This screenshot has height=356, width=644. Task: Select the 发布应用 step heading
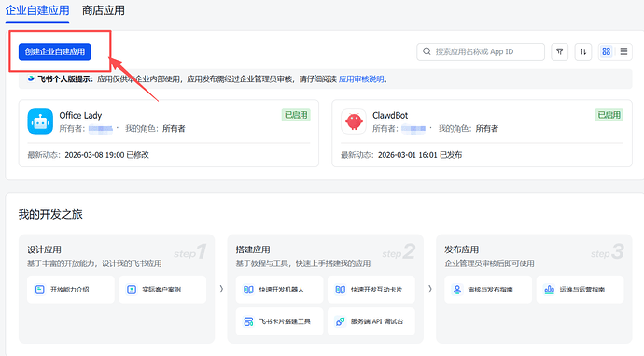pyautogui.click(x=462, y=249)
